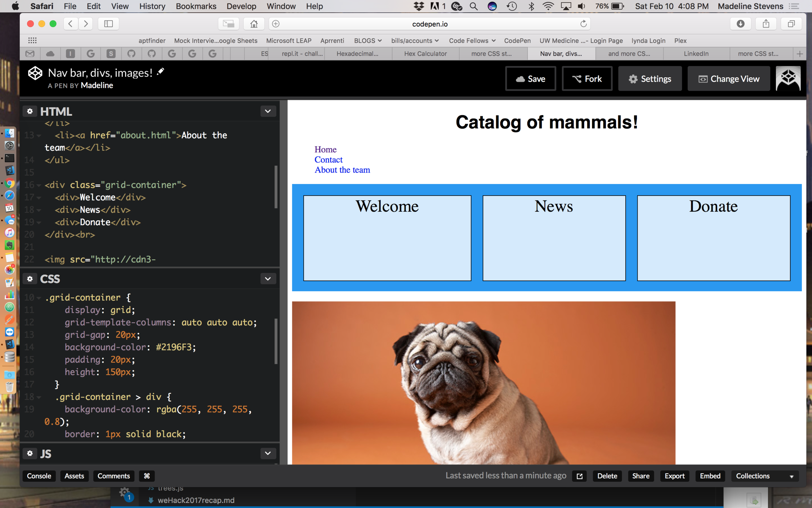Viewport: 812px width, 508px height.
Task: Open a new Safari tab with plus
Action: tap(800, 54)
